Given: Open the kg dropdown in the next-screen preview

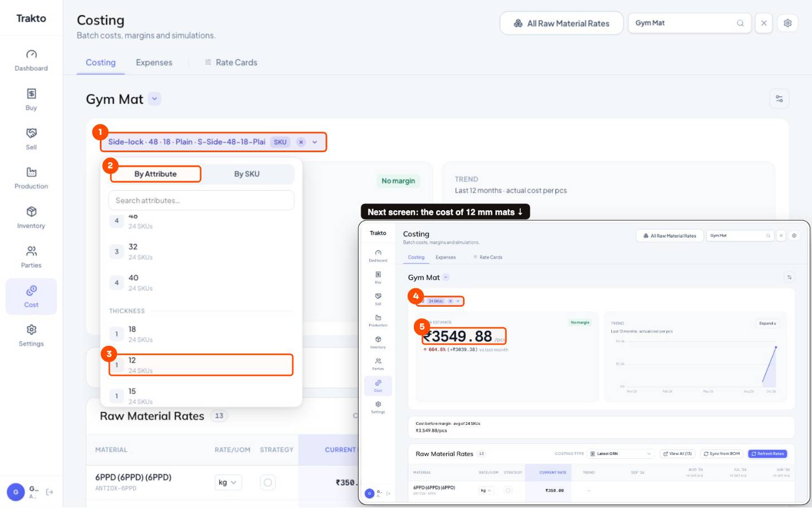Looking at the screenshot, I should click(x=486, y=491).
